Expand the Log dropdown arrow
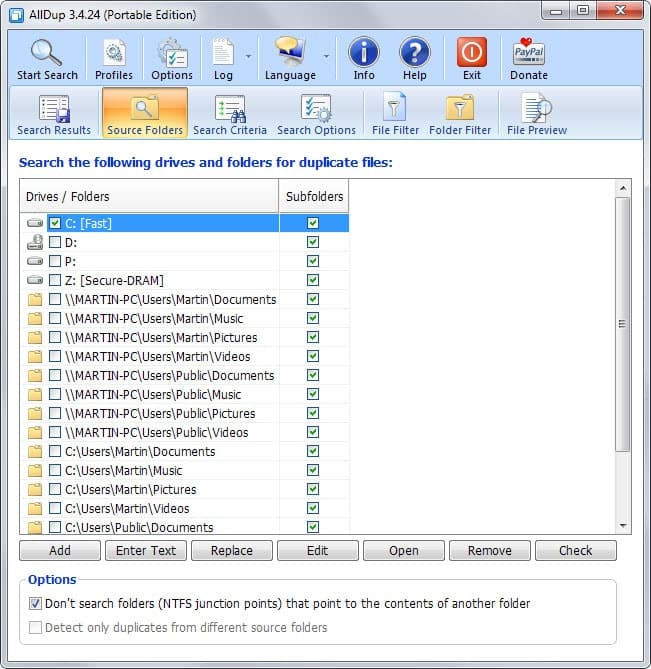The height and width of the screenshot is (669, 651). pos(248,56)
